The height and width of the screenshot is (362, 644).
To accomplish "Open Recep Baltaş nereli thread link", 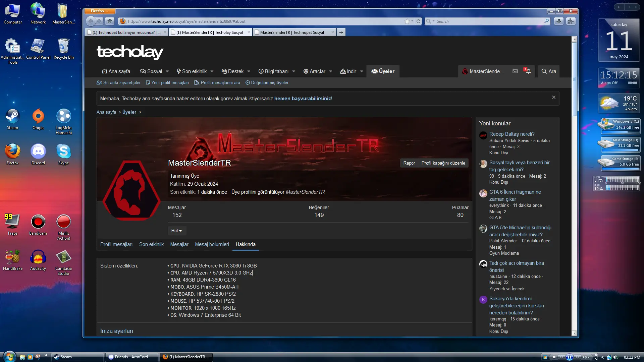I will (x=512, y=134).
